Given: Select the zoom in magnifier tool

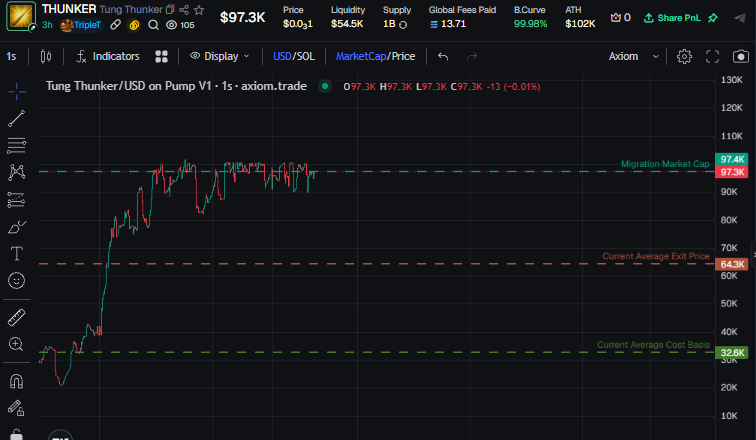Looking at the screenshot, I should pyautogui.click(x=16, y=344).
